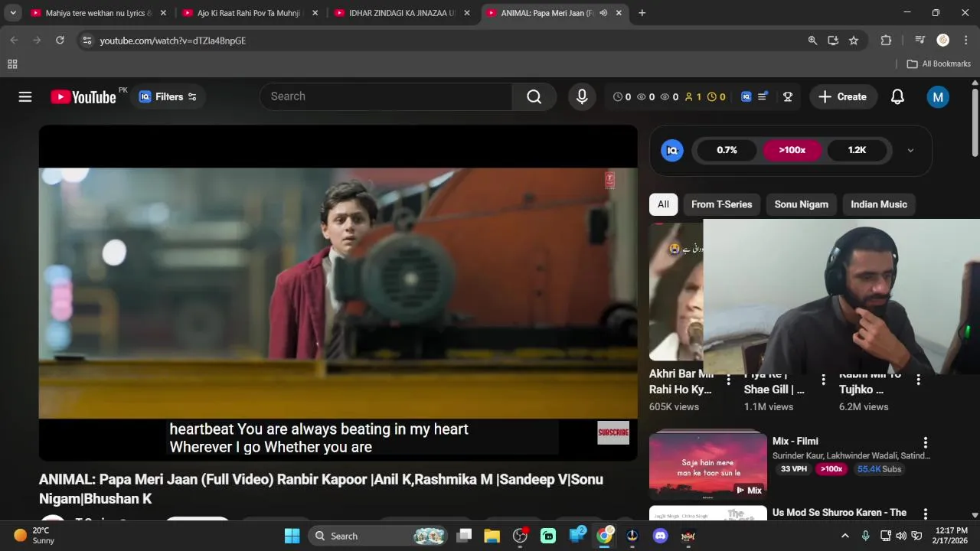This screenshot has height=551, width=980.
Task: Open the extensions puzzle icon
Action: (x=886, y=41)
